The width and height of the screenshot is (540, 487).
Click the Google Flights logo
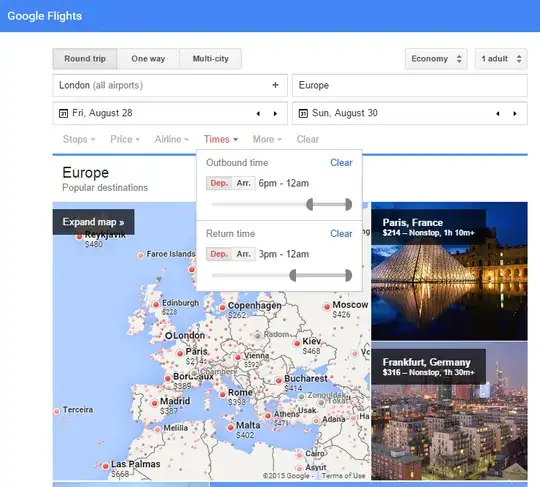click(x=45, y=16)
